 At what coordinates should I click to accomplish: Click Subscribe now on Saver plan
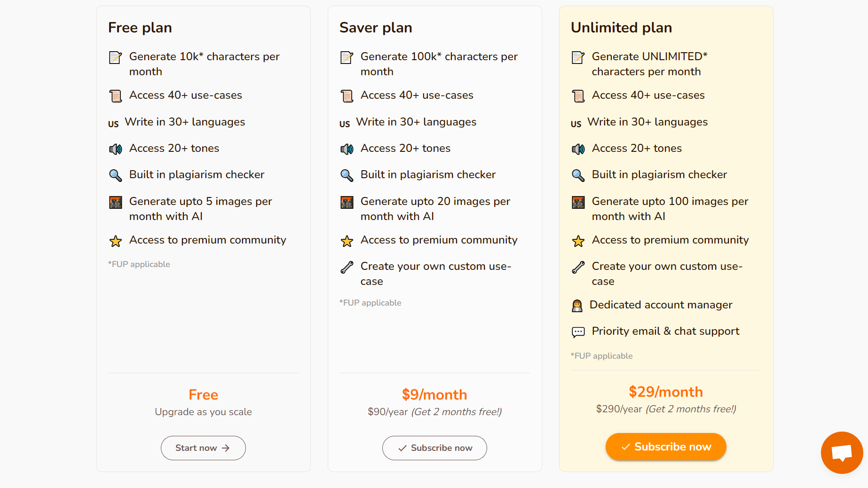[434, 448]
